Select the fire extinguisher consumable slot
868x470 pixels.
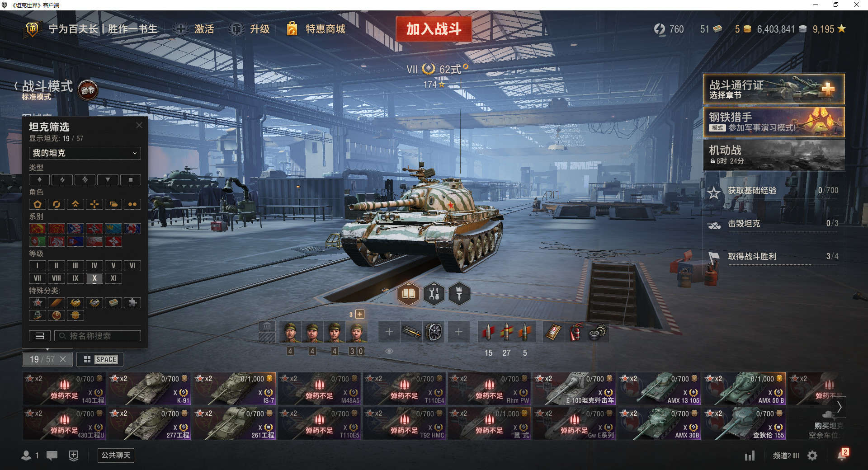pos(575,332)
